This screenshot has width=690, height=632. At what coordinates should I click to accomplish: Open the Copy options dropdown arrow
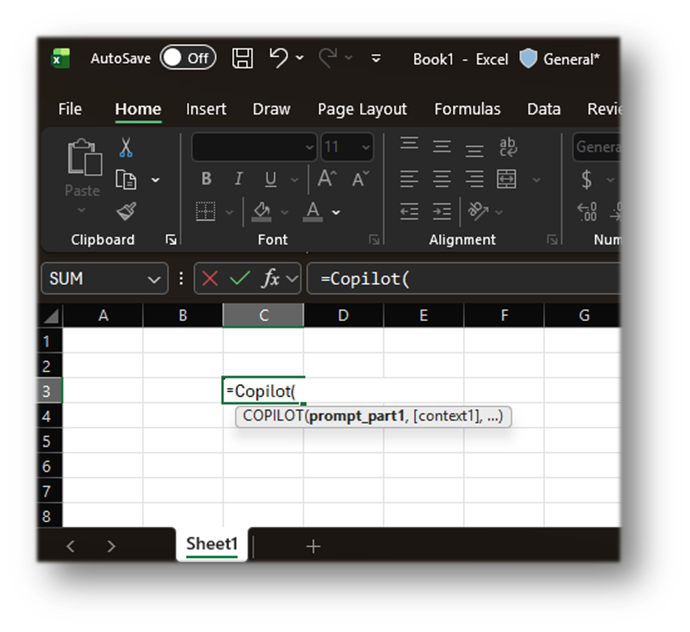pos(155,180)
